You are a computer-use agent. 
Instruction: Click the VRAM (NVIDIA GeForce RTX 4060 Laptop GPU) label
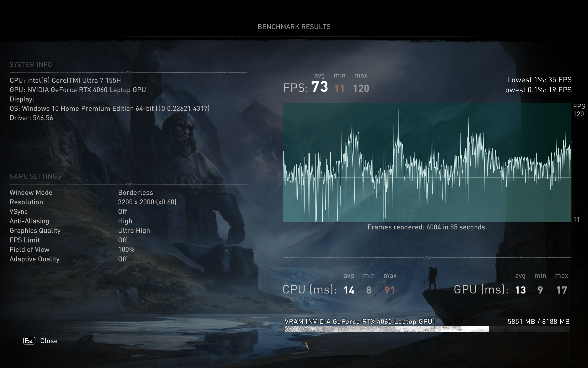click(x=360, y=322)
